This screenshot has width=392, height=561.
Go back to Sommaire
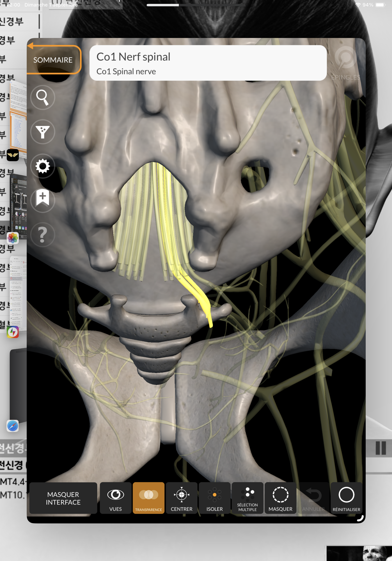pyautogui.click(x=53, y=60)
